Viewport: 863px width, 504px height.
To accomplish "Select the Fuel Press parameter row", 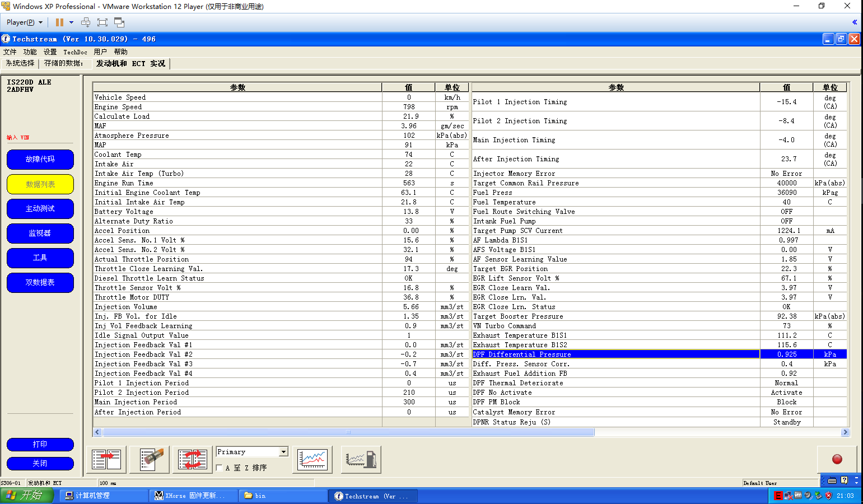I will pyautogui.click(x=659, y=192).
